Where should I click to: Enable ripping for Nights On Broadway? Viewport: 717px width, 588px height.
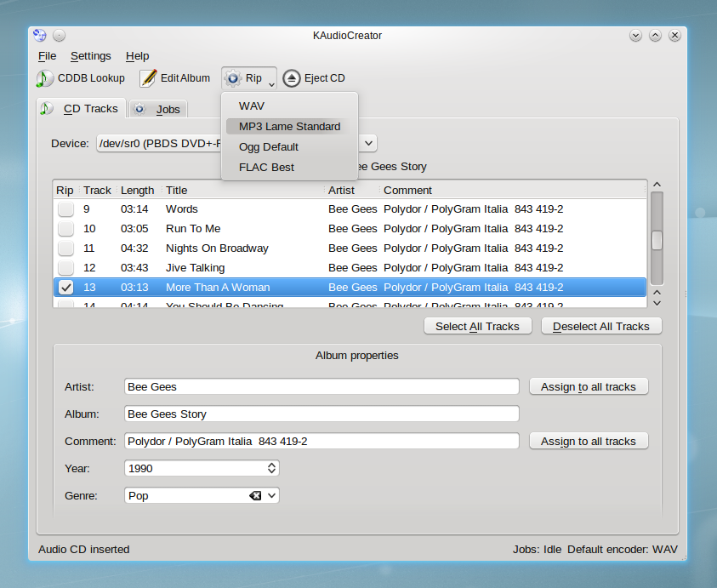click(x=65, y=248)
